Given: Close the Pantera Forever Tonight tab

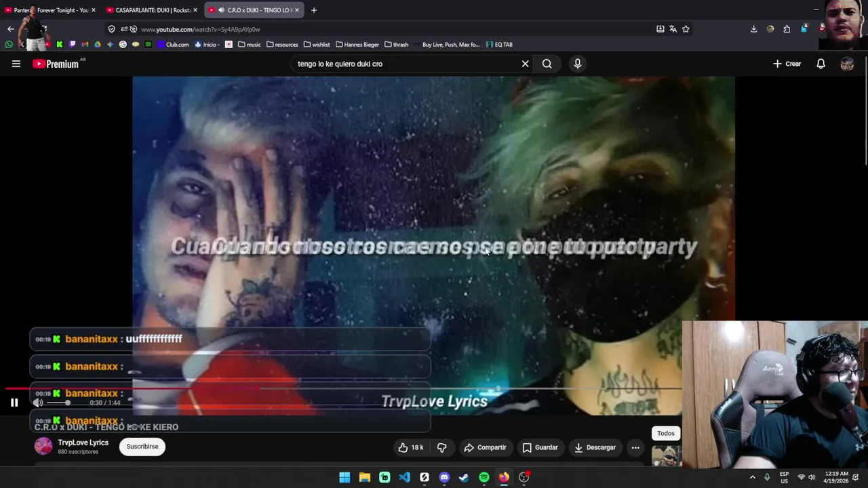Looking at the screenshot, I should coord(94,10).
